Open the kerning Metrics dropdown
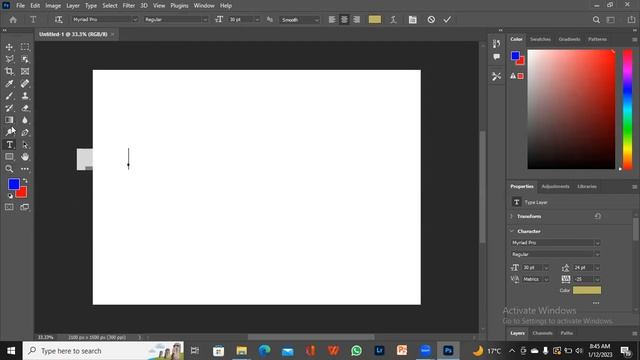Image resolution: width=640 pixels, height=360 pixels. point(546,280)
